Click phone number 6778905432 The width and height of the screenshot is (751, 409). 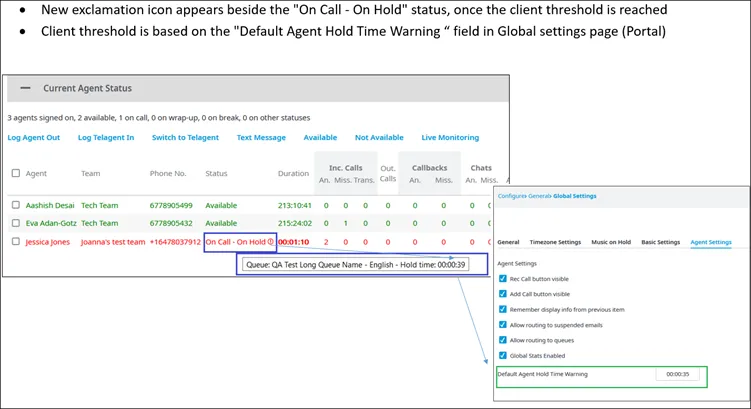coord(171,223)
